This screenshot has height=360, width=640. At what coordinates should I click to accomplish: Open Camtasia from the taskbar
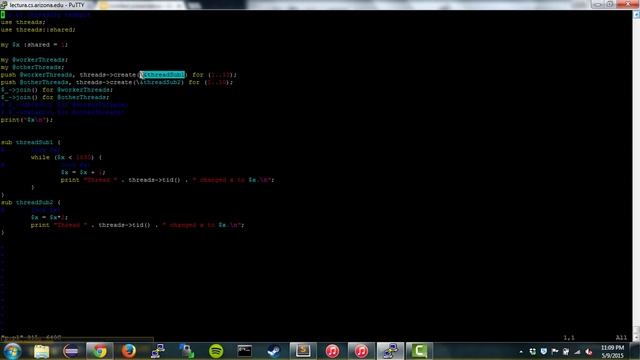click(x=419, y=351)
